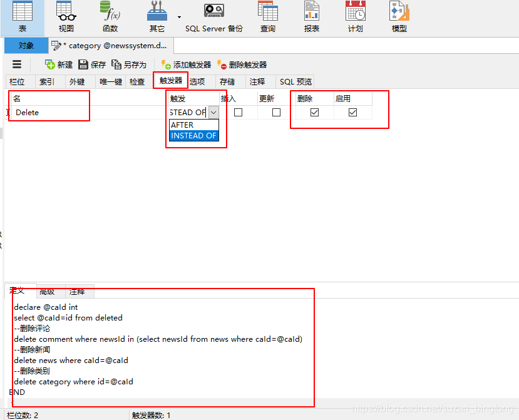The height and width of the screenshot is (420, 519).
Task: Click the Delete trigger name cell
Action: (90, 113)
